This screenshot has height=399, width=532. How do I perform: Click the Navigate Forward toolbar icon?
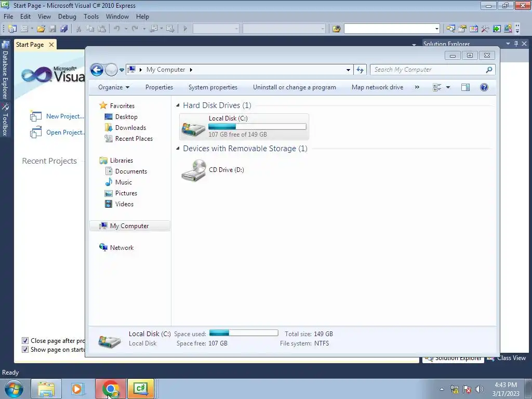point(170,29)
